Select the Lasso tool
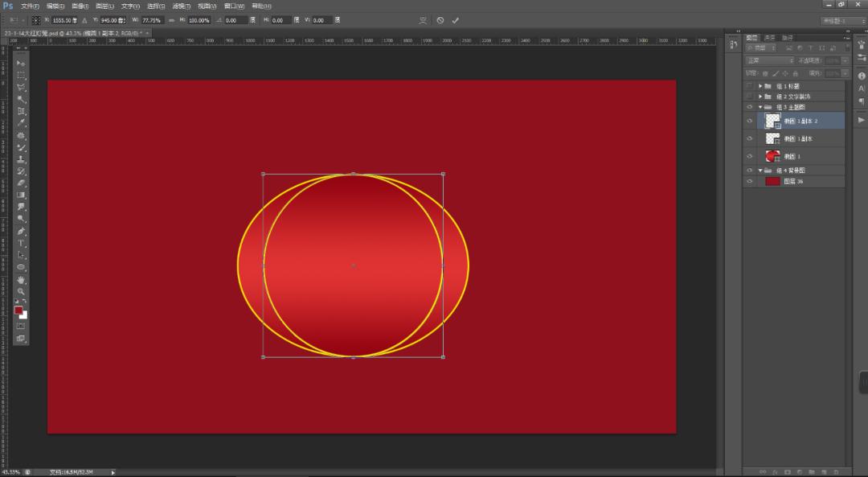 pos(21,87)
